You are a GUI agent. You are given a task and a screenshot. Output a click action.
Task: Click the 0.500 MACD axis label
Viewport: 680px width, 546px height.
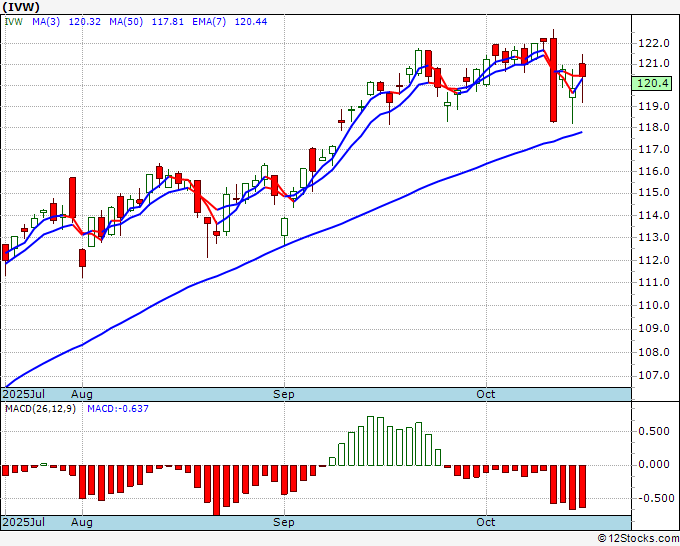click(654, 432)
